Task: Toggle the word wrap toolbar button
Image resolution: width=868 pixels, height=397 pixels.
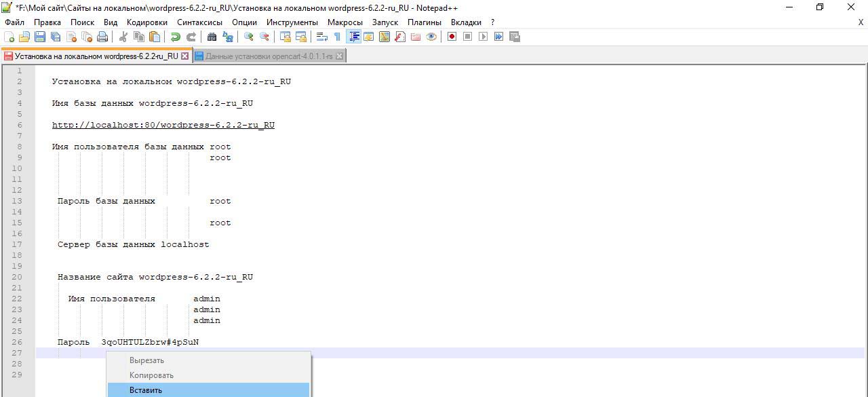Action: coord(322,37)
